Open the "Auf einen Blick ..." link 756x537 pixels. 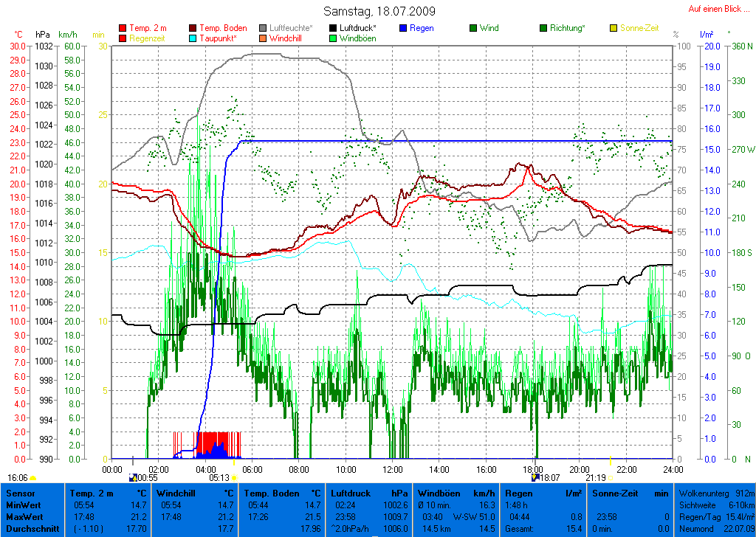click(x=718, y=9)
